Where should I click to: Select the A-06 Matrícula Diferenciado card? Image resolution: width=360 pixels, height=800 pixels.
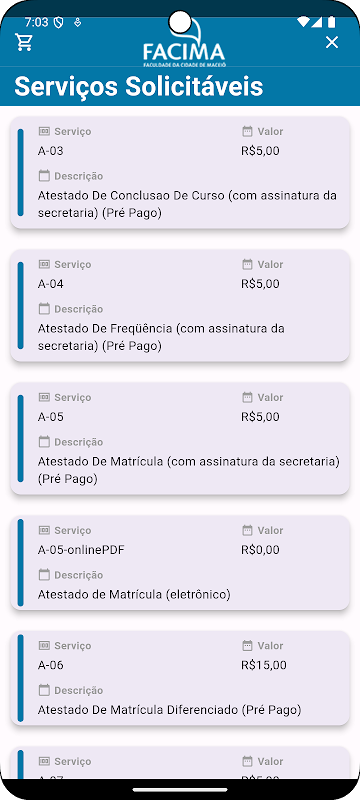180,678
